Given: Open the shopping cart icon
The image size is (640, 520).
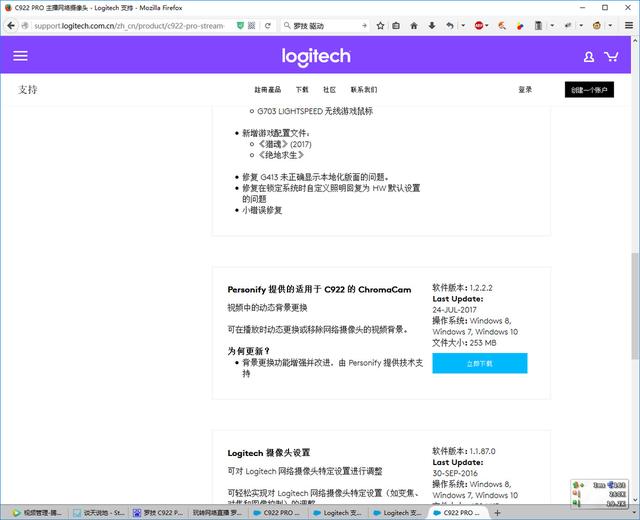Looking at the screenshot, I should click(611, 56).
